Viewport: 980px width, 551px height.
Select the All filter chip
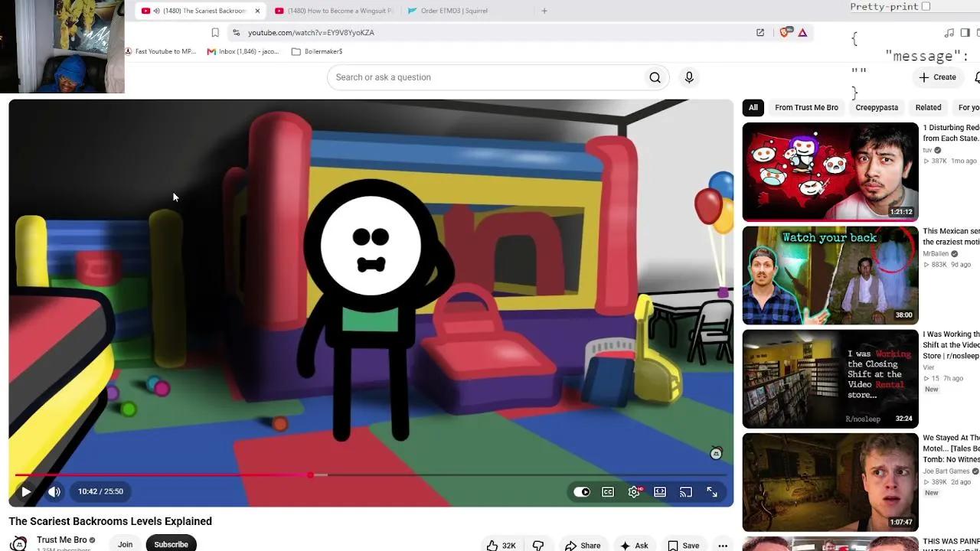[753, 108]
